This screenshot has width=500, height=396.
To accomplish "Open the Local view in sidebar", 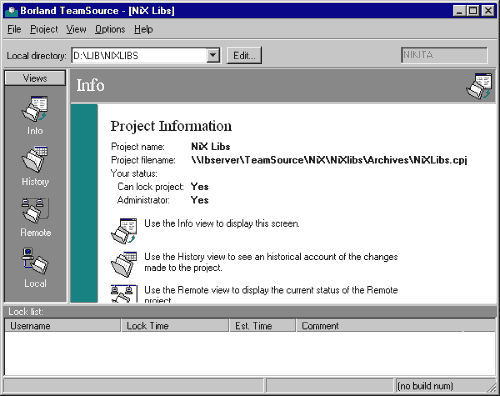I will [35, 267].
